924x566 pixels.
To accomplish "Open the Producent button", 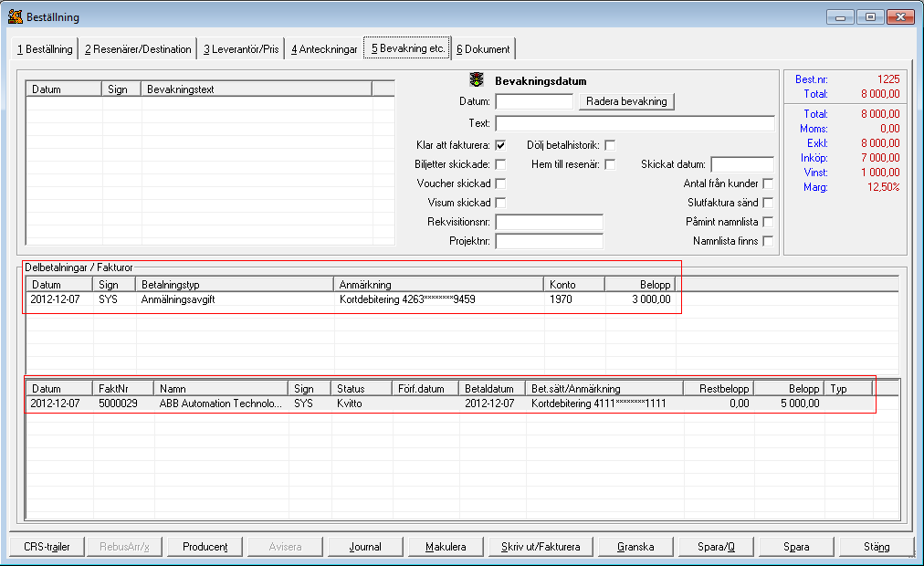I will 205,547.
